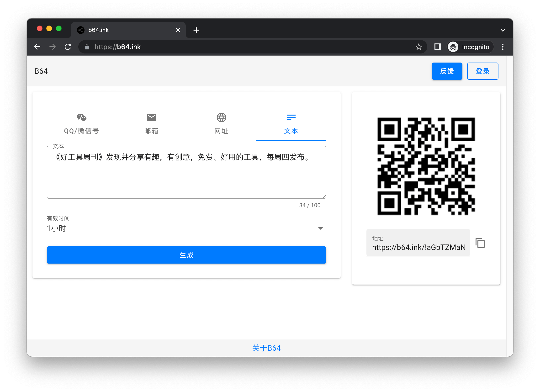Expand the tab search chevron

[x=503, y=30]
